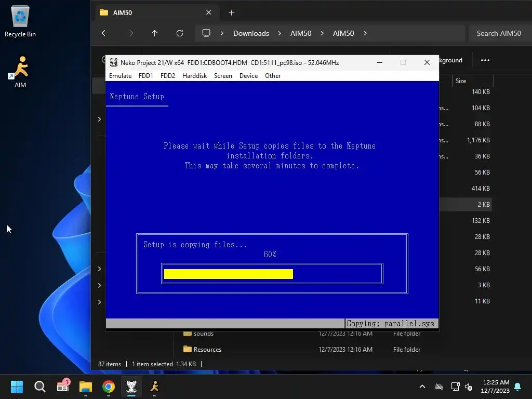Click the 87 items status bar text
The width and height of the screenshot is (532, 399).
pos(110,364)
